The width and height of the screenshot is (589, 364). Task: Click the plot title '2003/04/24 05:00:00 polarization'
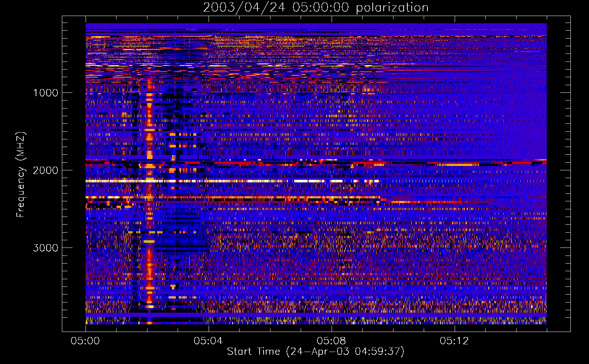click(316, 7)
